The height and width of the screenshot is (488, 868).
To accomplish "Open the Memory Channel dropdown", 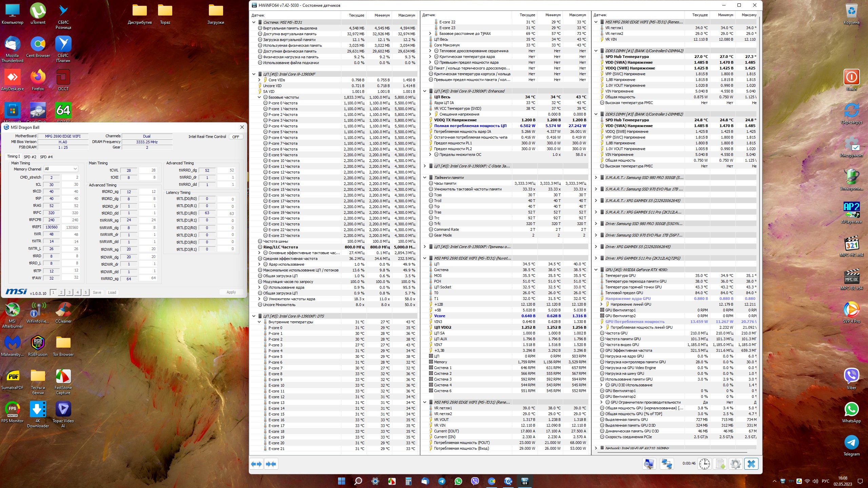I will pos(61,169).
